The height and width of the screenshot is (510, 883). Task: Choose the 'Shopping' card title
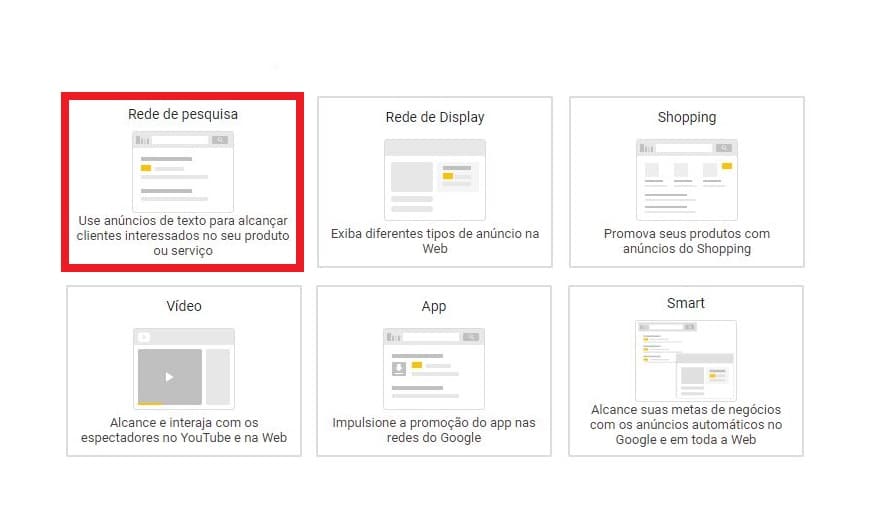pyautogui.click(x=686, y=117)
